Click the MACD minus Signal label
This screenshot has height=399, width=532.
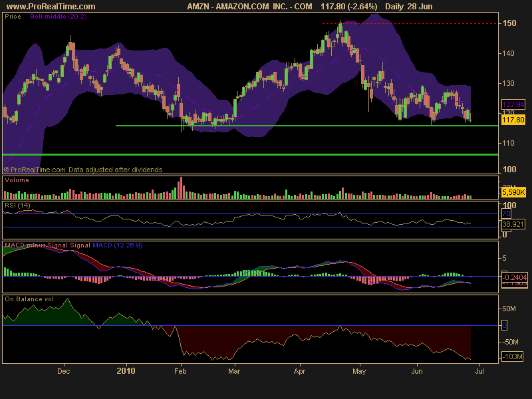(37, 245)
